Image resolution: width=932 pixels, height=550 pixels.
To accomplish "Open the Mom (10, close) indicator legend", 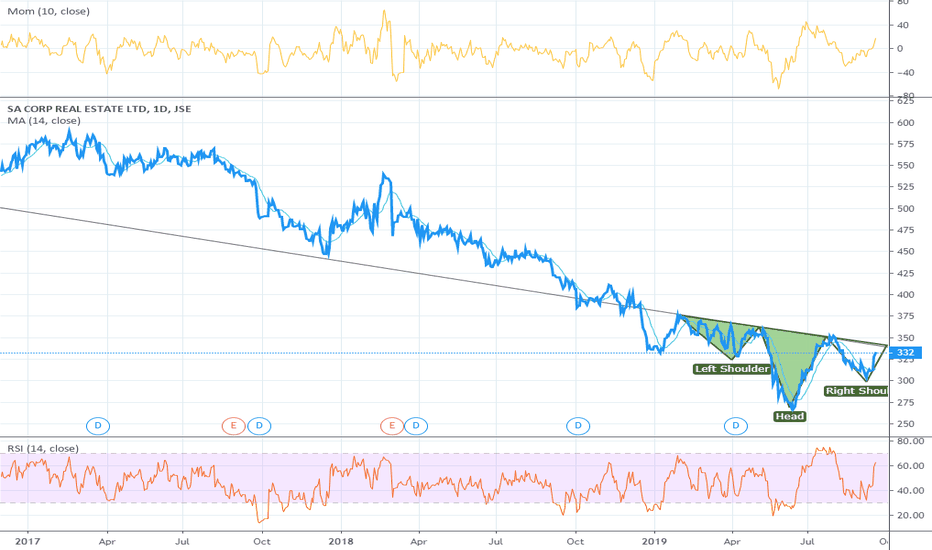I will (x=49, y=11).
